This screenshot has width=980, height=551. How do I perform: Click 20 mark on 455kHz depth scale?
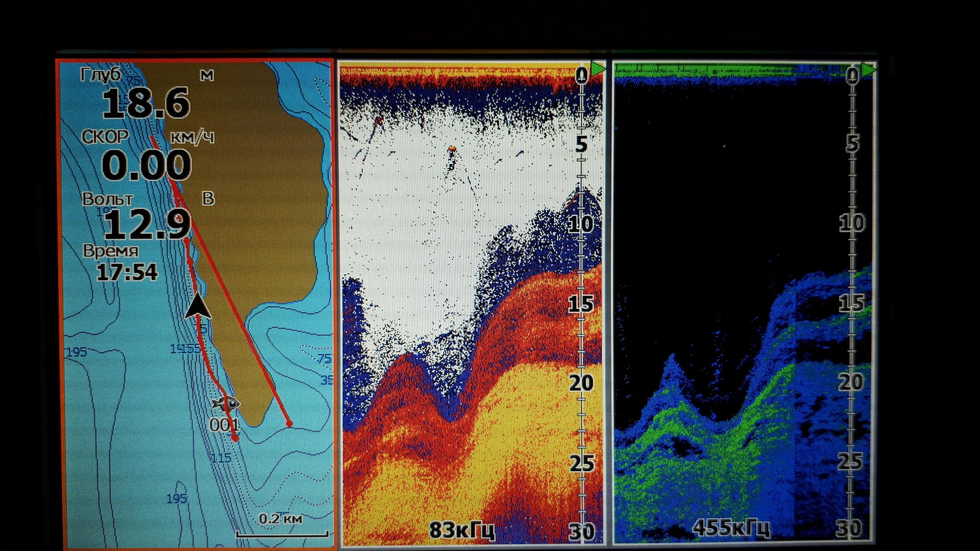(x=850, y=382)
